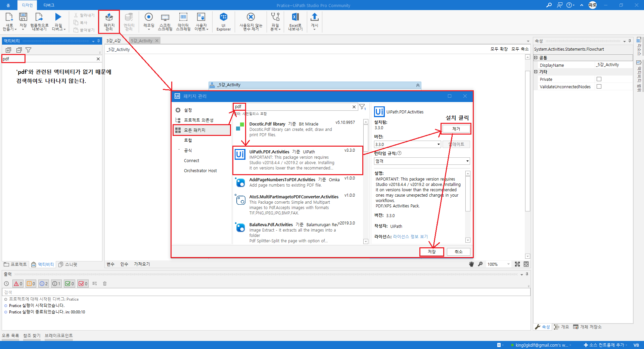Launch UI Explorer from the ribbon
Image resolution: width=644 pixels, height=349 pixels.
[224, 21]
